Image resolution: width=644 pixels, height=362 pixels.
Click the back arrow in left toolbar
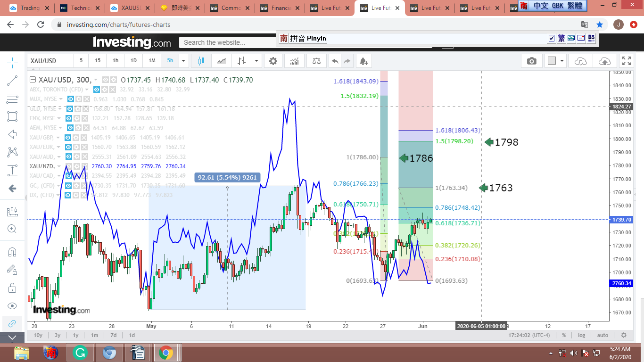[12, 189]
